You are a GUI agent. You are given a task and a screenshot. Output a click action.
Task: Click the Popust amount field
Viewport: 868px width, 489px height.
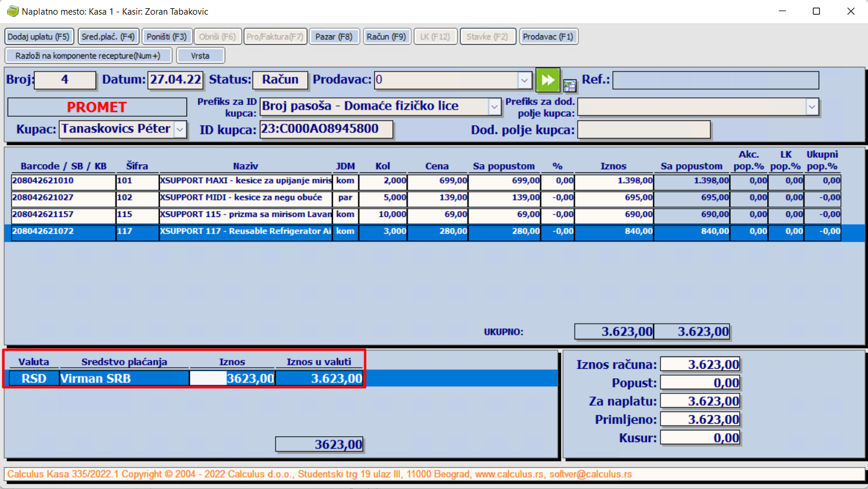(700, 383)
